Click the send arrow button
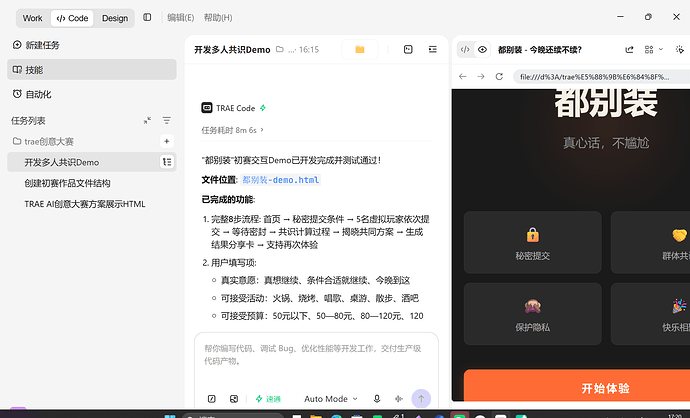 click(x=421, y=399)
